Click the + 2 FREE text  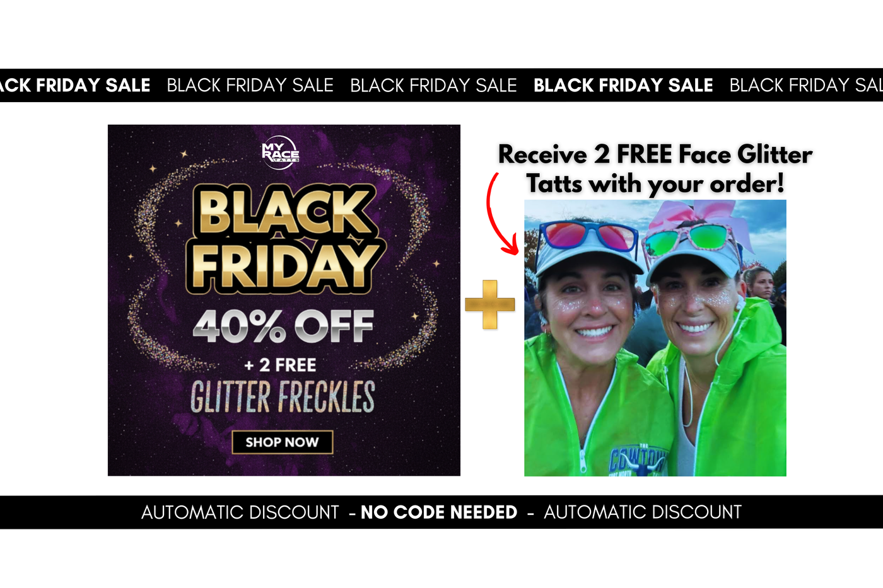pos(280,365)
